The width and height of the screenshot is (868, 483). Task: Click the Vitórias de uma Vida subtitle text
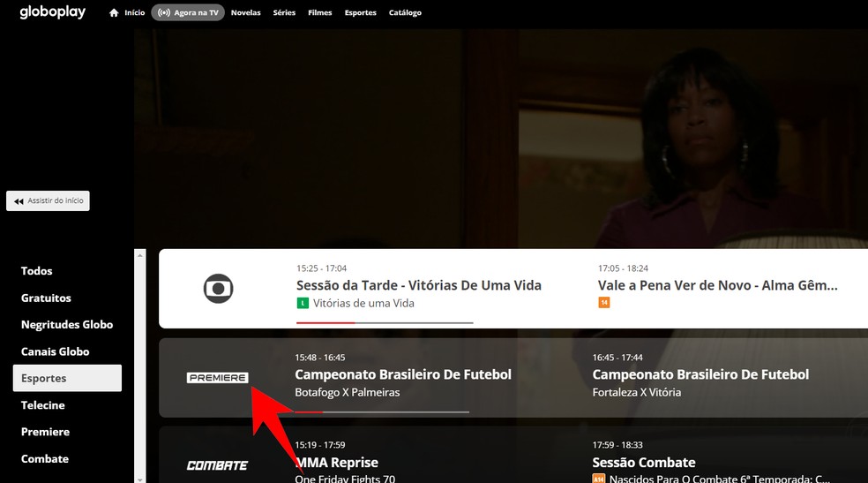363,303
